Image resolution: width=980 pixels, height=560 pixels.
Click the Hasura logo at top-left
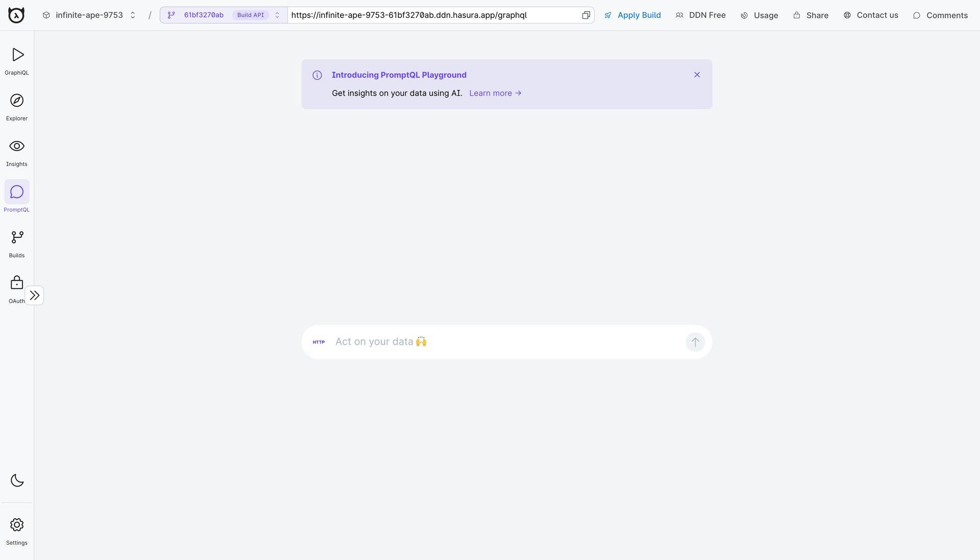tap(16, 15)
